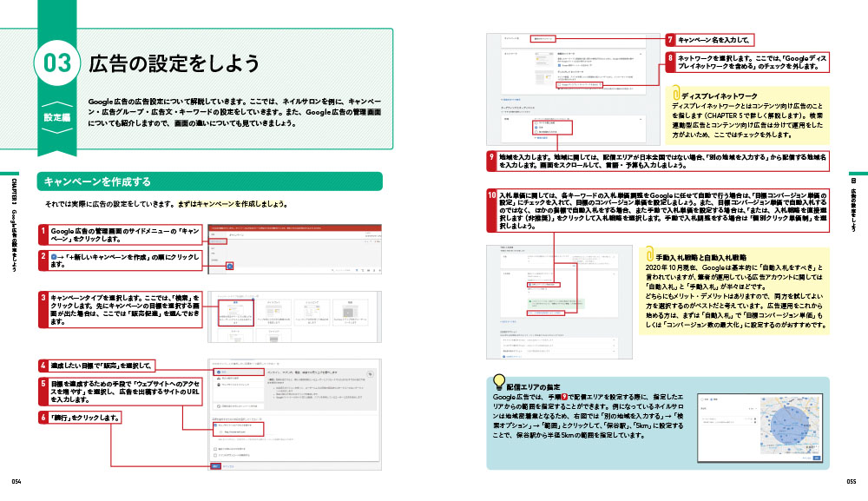Check the website visits checkbox
Screen dimensions: 868x501
click(x=216, y=425)
